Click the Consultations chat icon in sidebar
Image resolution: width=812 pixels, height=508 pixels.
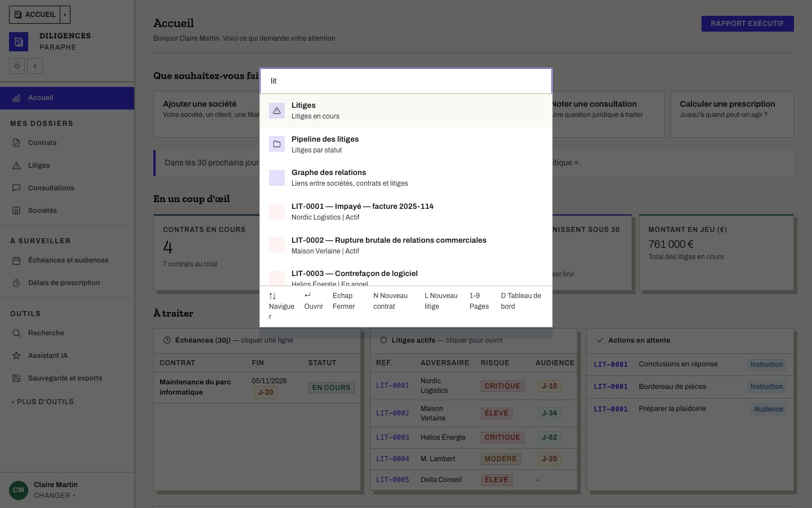16,188
